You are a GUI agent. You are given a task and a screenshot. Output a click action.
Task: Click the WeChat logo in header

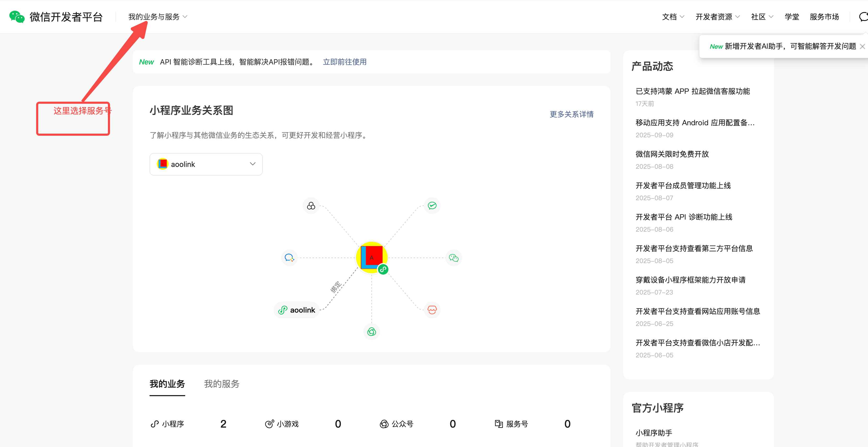tap(17, 17)
